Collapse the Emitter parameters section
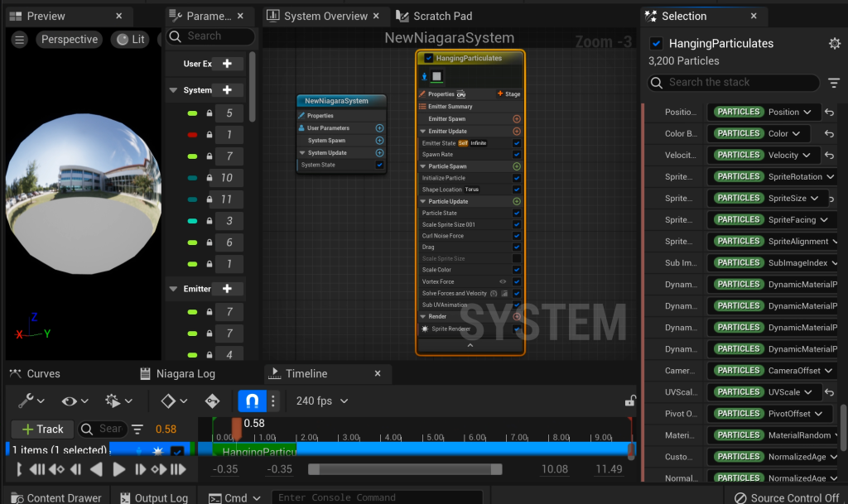848x504 pixels. coord(173,289)
